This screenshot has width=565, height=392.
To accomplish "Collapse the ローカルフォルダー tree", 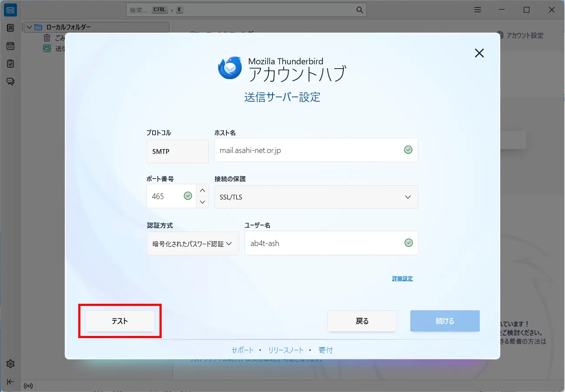I will click(29, 27).
